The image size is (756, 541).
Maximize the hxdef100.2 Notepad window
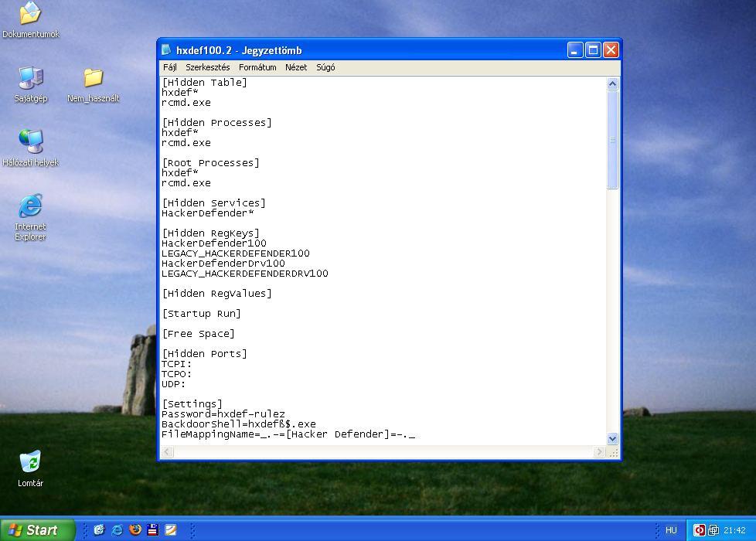tap(593, 50)
